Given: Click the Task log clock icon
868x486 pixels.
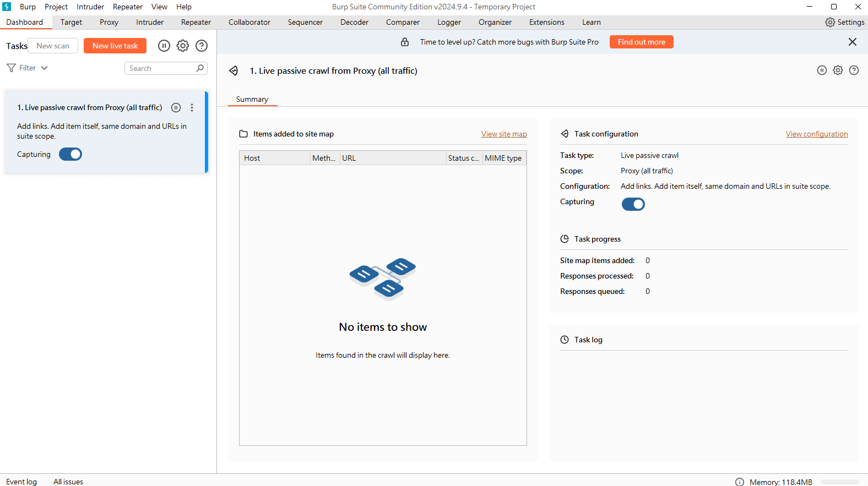Looking at the screenshot, I should coord(565,340).
